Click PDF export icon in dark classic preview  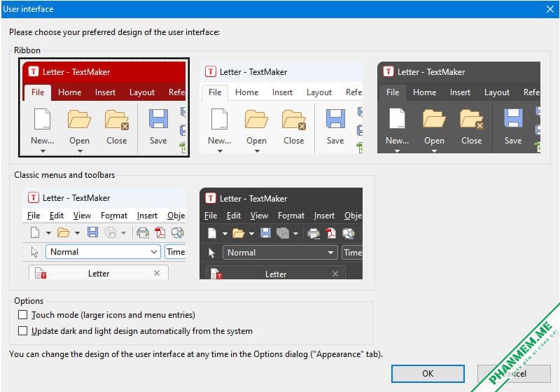pyautogui.click(x=330, y=234)
